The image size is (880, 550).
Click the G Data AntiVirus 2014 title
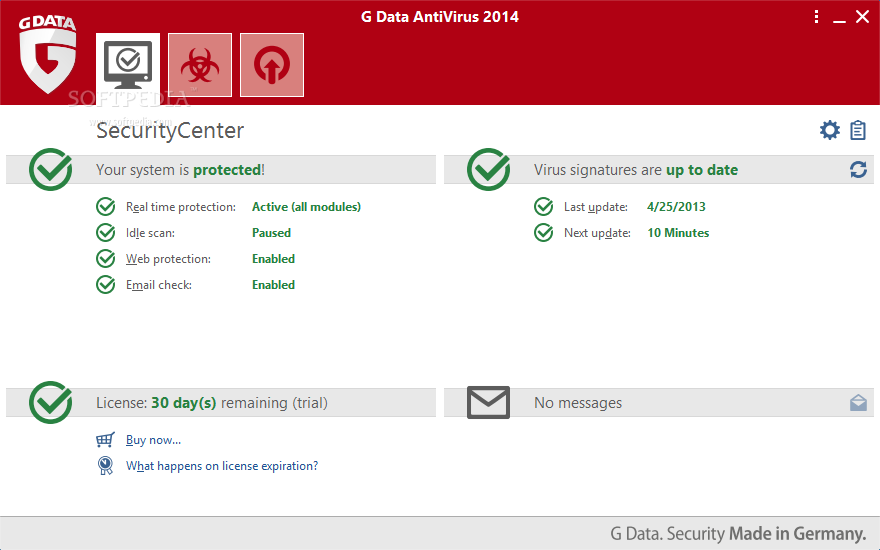tap(439, 17)
